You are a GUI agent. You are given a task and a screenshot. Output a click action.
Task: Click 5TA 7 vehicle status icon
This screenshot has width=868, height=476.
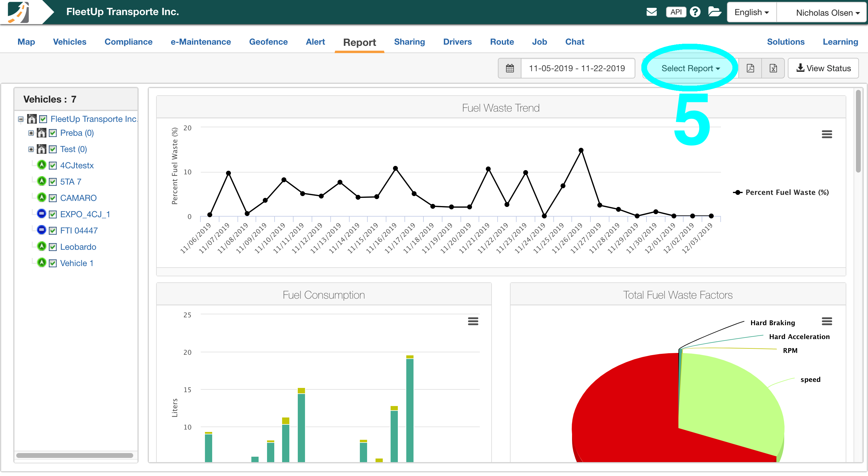[42, 181]
